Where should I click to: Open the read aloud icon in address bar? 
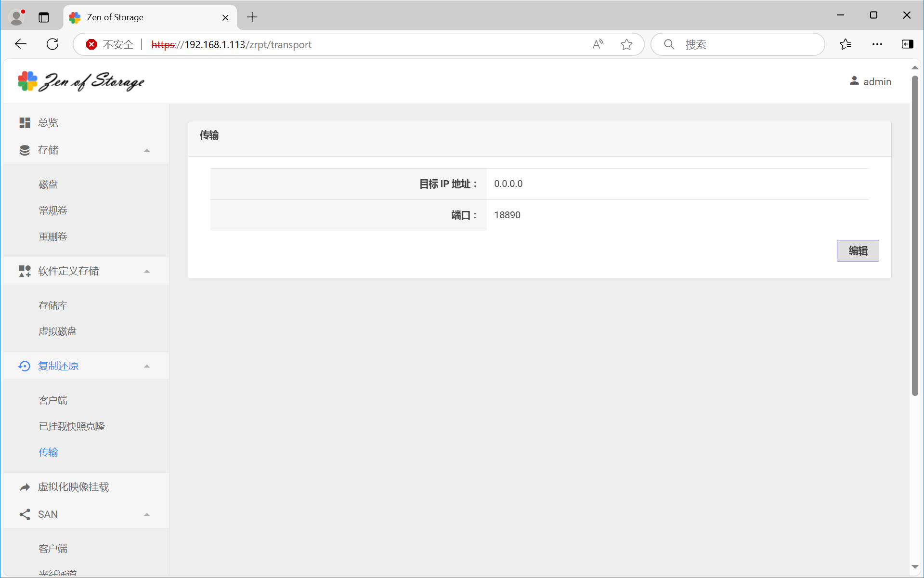coord(598,45)
